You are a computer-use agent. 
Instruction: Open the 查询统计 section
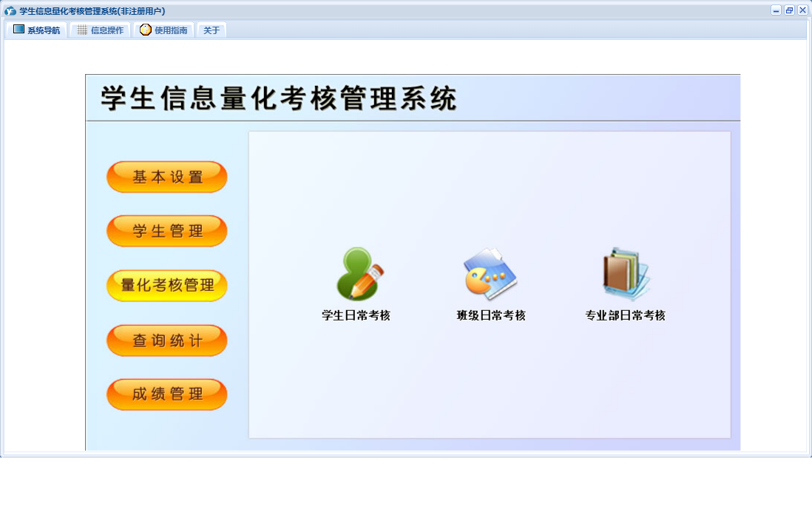pos(166,341)
